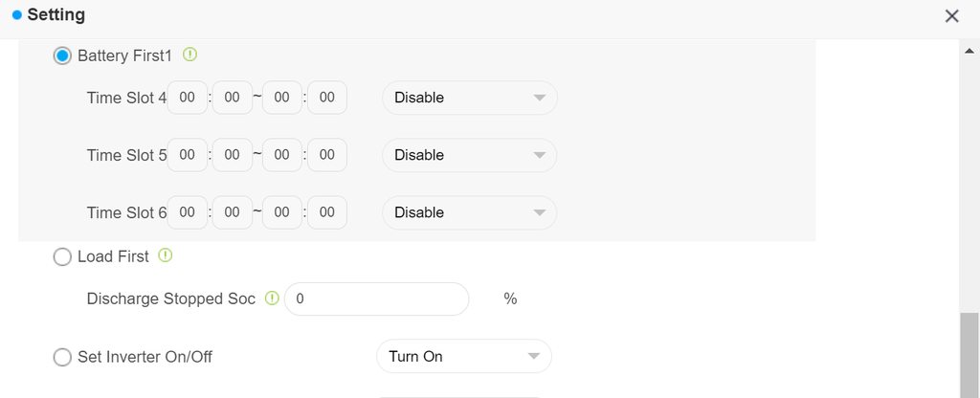The width and height of the screenshot is (980, 398).
Task: Click Time Slot 5 end hour field
Action: coord(282,155)
